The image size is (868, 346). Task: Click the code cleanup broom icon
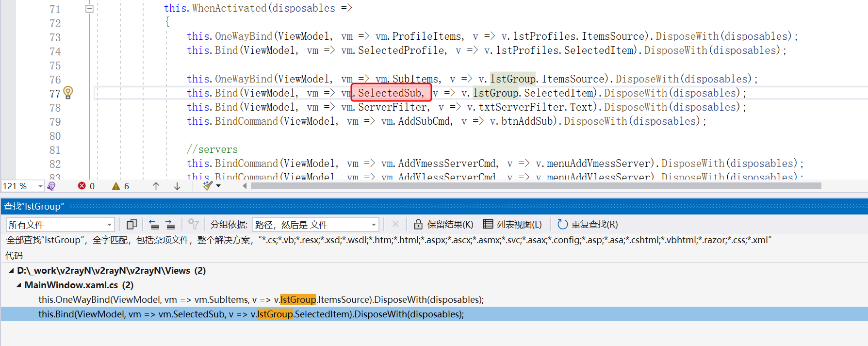click(x=208, y=186)
